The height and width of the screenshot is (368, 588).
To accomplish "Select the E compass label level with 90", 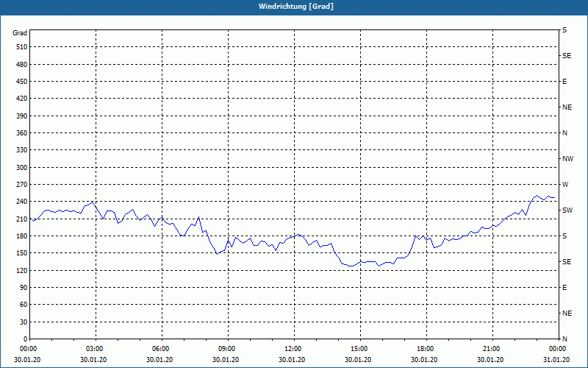I will [564, 288].
